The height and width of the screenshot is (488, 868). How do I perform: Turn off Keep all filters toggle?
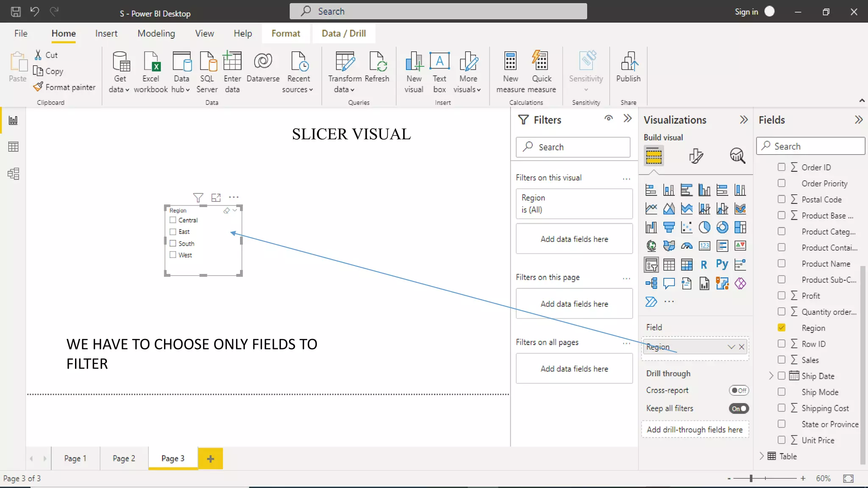739,408
